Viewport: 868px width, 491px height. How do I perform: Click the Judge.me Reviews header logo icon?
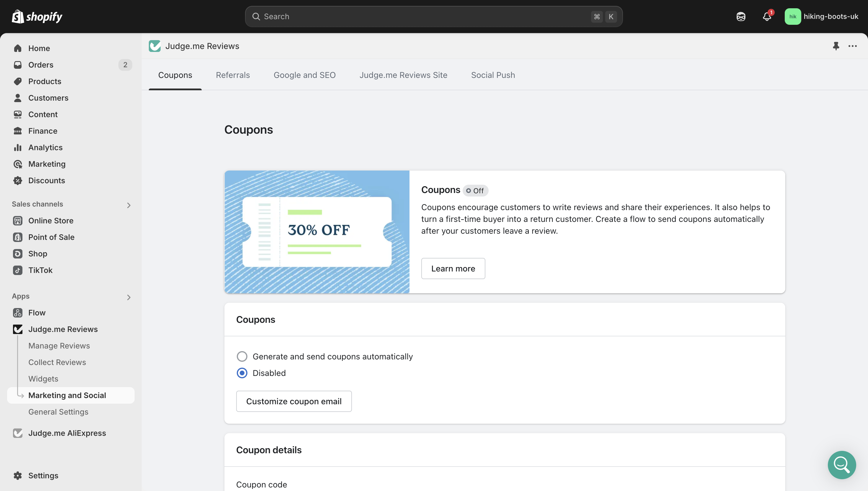click(x=155, y=46)
